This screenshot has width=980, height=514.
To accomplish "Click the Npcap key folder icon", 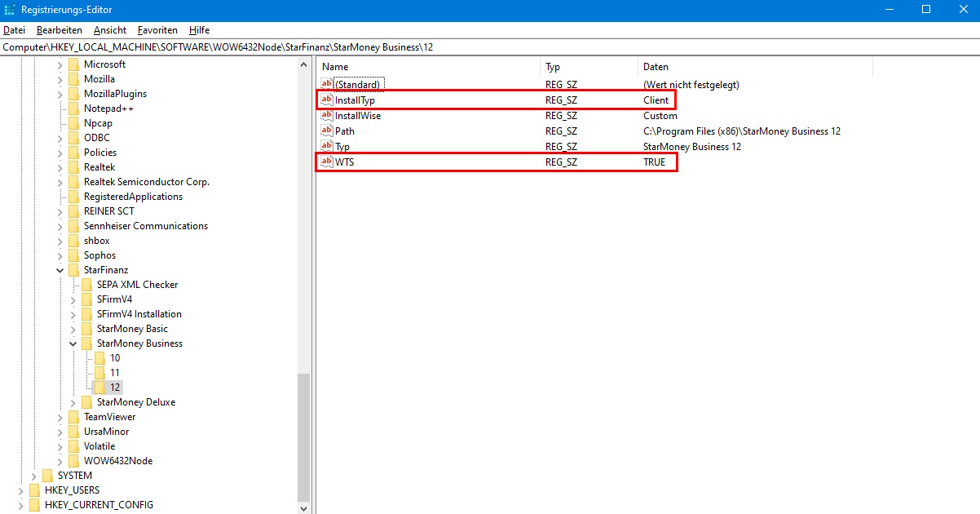I will coord(73,123).
